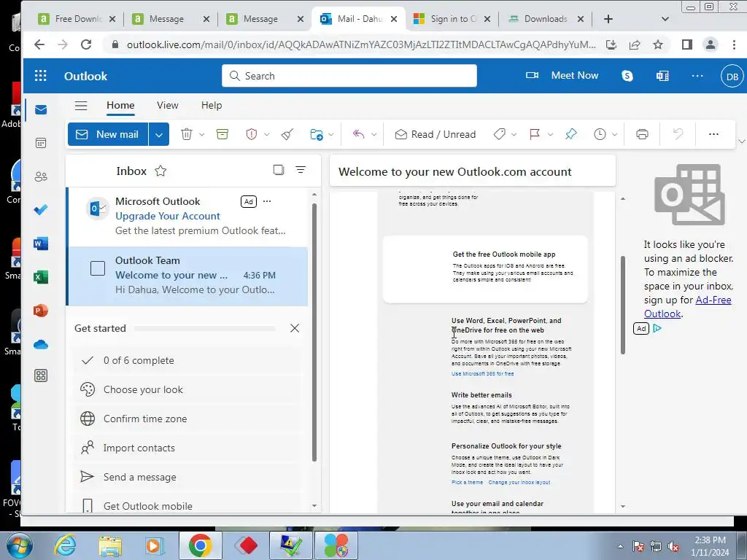The height and width of the screenshot is (560, 747).
Task: Click the Snooze clock icon
Action: click(600, 134)
